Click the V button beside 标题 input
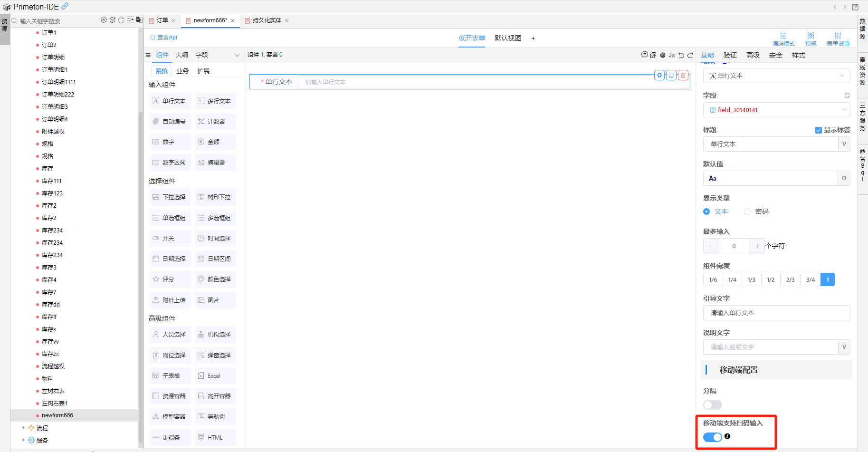Screen dimensions: 868x452 pyautogui.click(x=844, y=144)
